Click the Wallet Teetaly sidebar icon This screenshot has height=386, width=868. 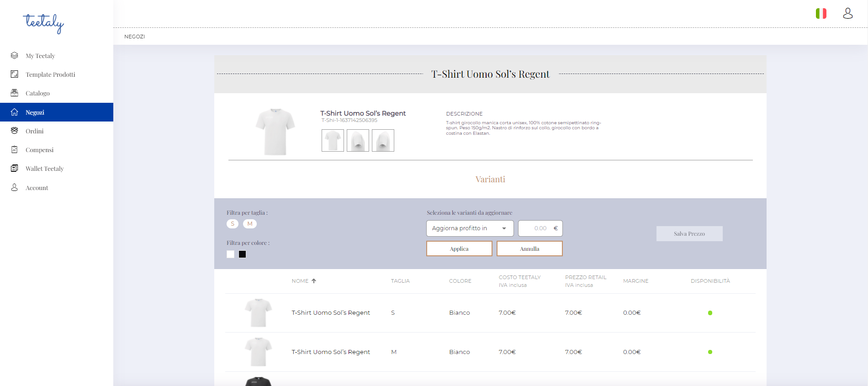(x=15, y=168)
